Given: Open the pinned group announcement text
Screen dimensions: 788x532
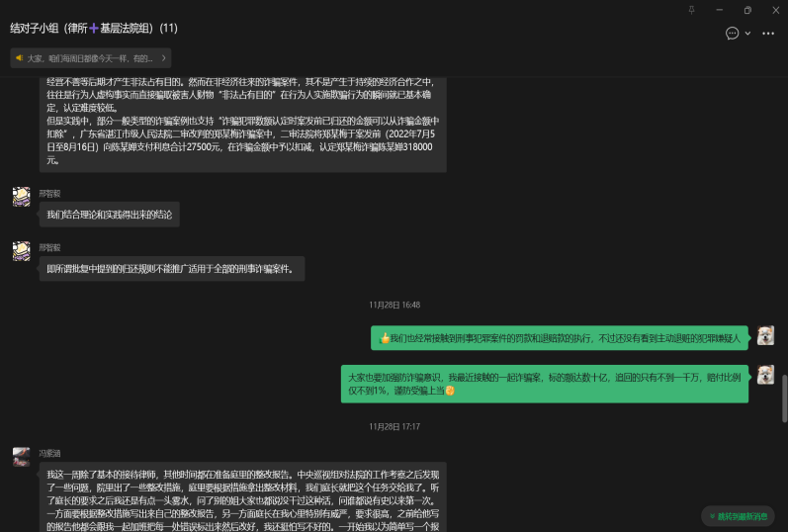Looking at the screenshot, I should pos(89,58).
